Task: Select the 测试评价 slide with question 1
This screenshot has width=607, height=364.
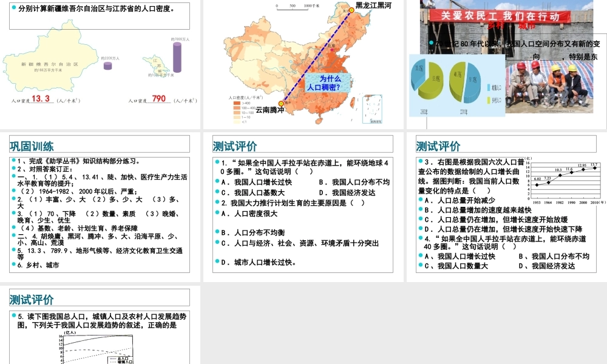Action: tap(303, 207)
